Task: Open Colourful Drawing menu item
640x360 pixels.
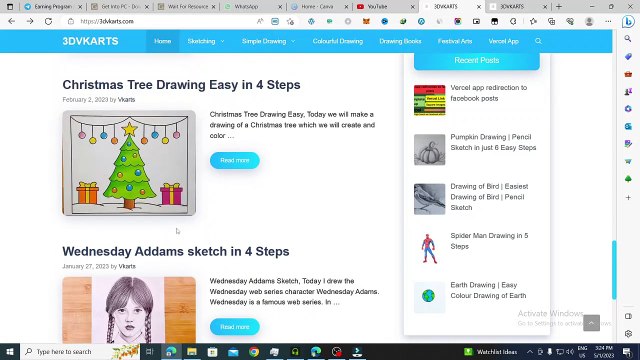Action: point(338,41)
